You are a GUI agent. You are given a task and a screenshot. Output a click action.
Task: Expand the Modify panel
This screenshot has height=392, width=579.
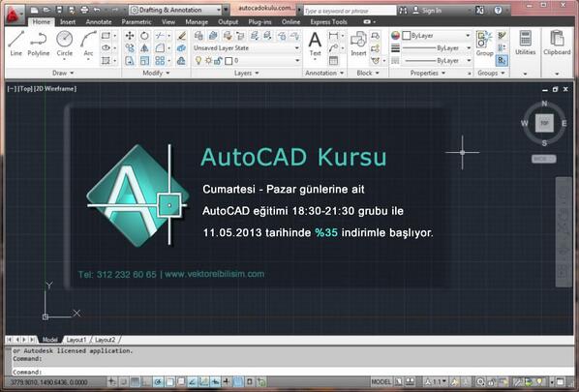click(x=156, y=74)
